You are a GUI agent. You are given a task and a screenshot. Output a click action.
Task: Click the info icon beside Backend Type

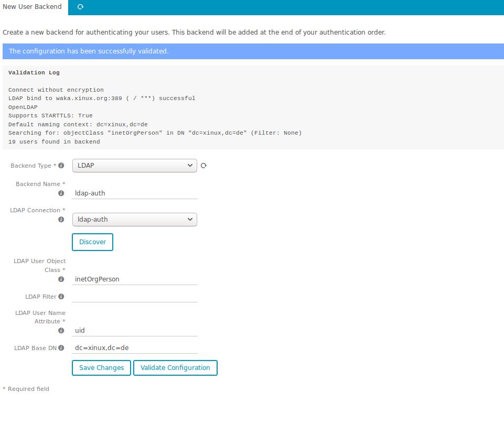point(61,166)
